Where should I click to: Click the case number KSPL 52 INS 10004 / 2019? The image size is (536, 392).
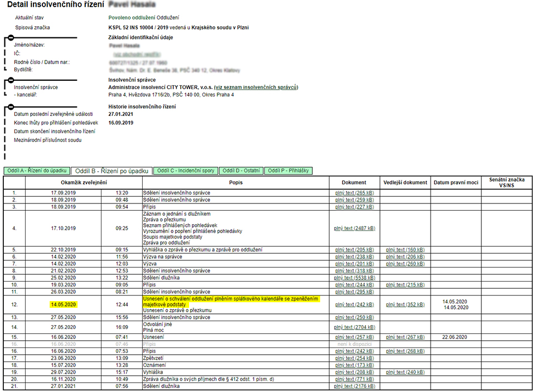[x=138, y=28]
